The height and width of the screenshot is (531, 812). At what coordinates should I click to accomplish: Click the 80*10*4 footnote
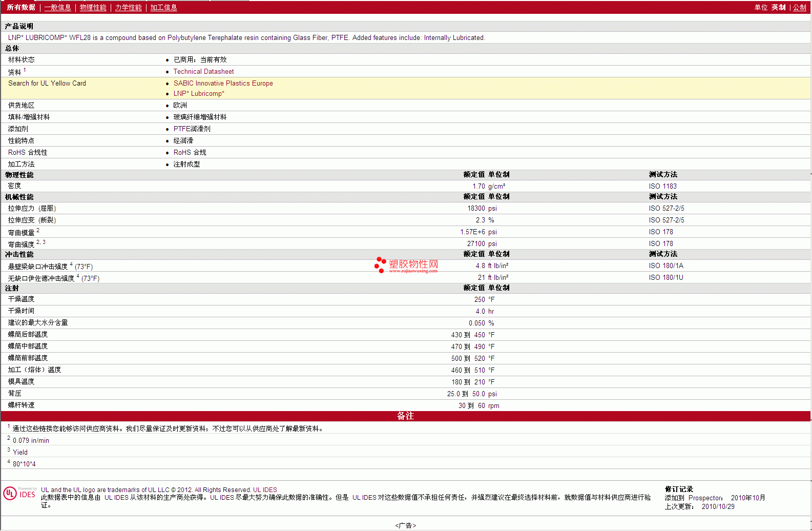click(x=24, y=464)
